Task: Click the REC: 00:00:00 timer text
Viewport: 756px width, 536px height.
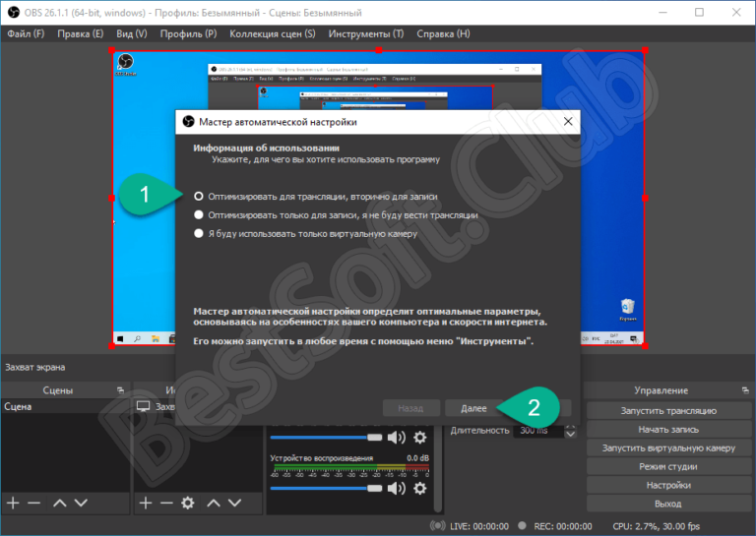Action: pos(563,526)
